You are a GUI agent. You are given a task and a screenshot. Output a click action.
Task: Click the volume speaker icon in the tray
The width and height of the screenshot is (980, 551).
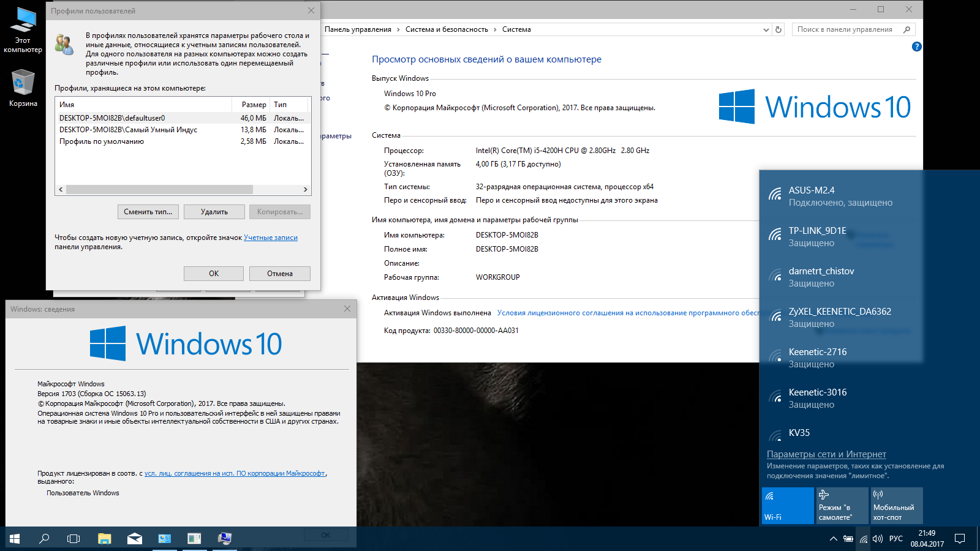pyautogui.click(x=878, y=539)
